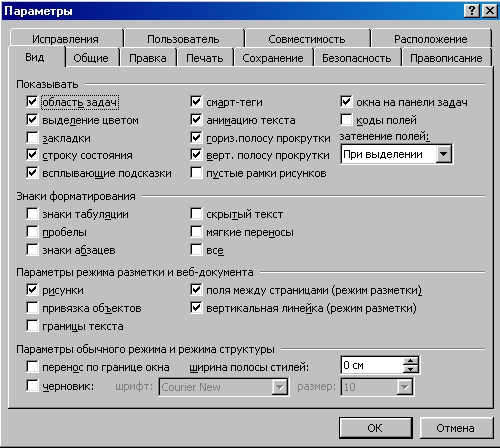This screenshot has height=448, width=500.
Task: Open the Безопасность tab
Action: pyautogui.click(x=357, y=58)
